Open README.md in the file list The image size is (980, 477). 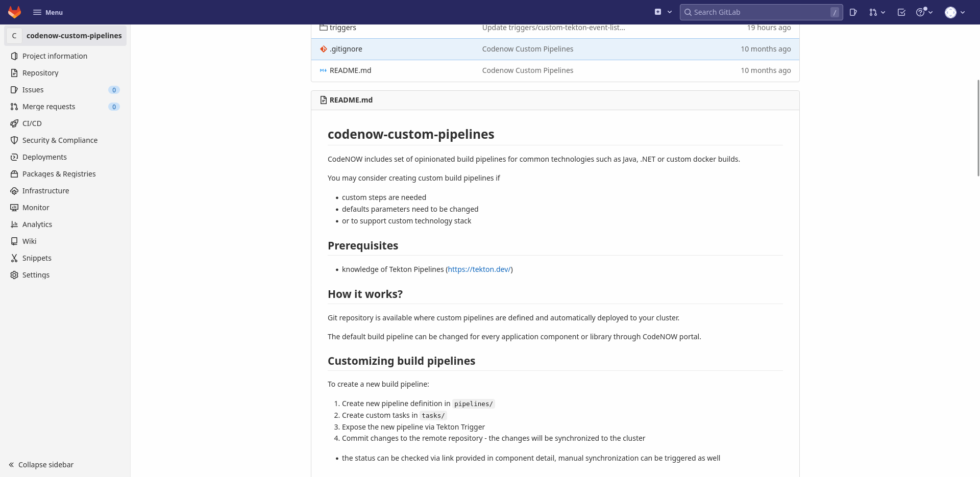pyautogui.click(x=350, y=70)
